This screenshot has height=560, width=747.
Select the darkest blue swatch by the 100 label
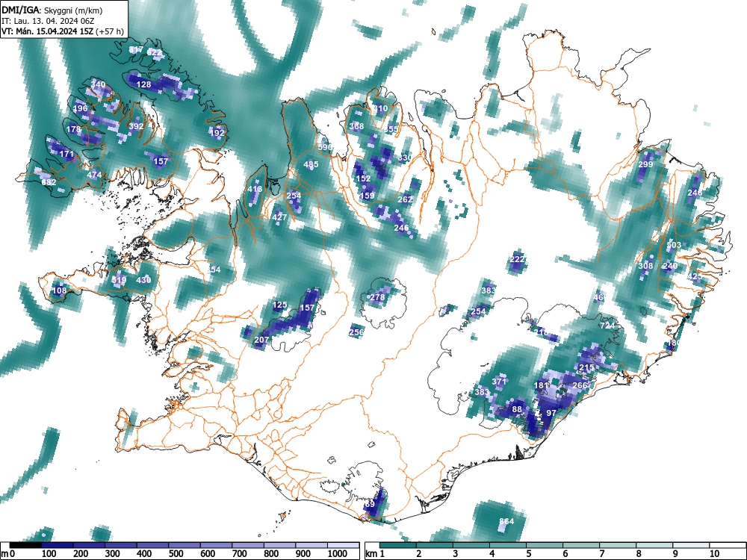tap(58, 545)
